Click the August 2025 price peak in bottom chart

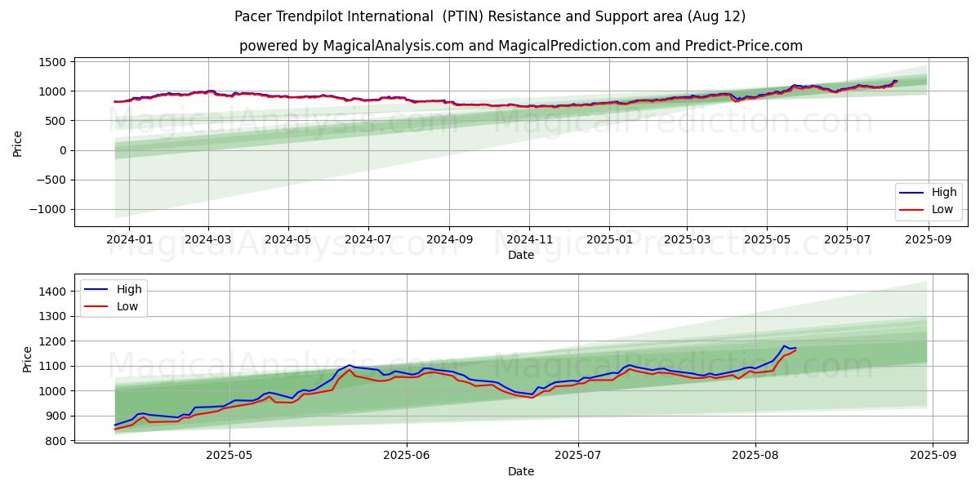click(x=784, y=345)
